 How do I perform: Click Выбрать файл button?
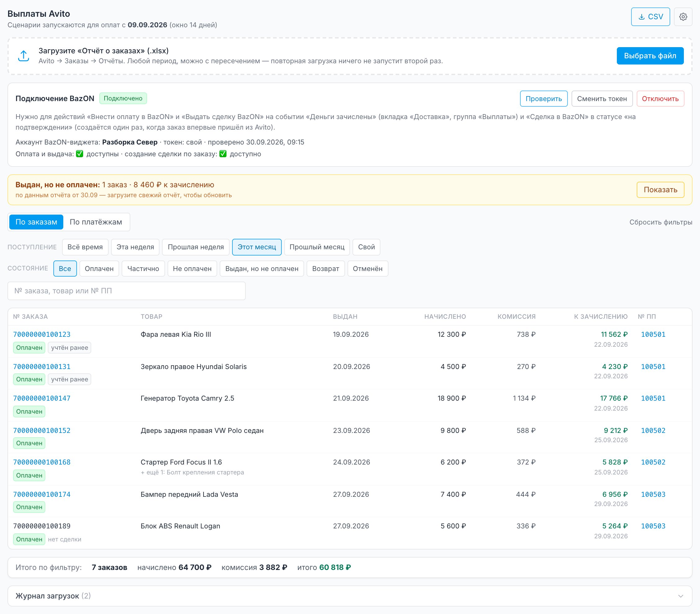click(650, 56)
